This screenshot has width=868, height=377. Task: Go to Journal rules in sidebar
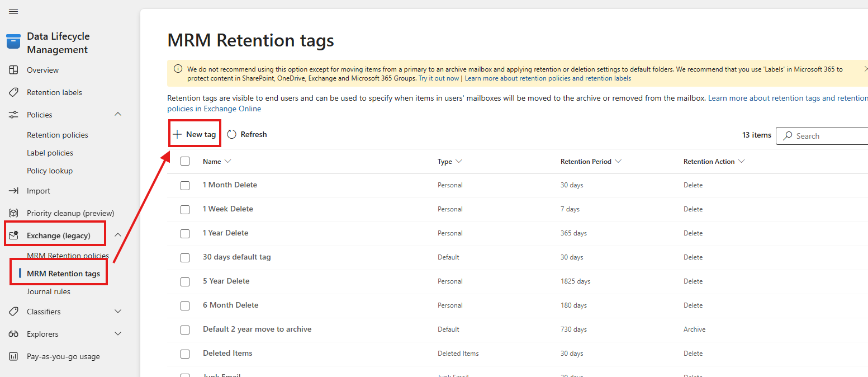point(49,291)
